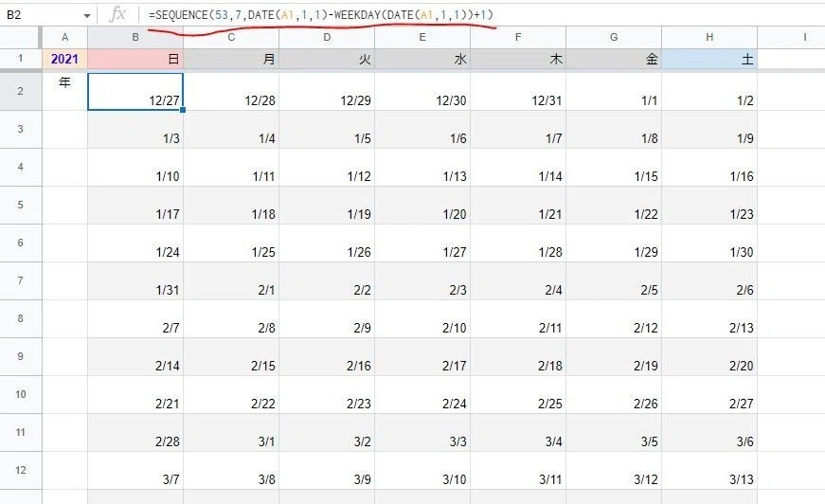Click the 水 Wednesday header cell
825x504 pixels.
422,59
